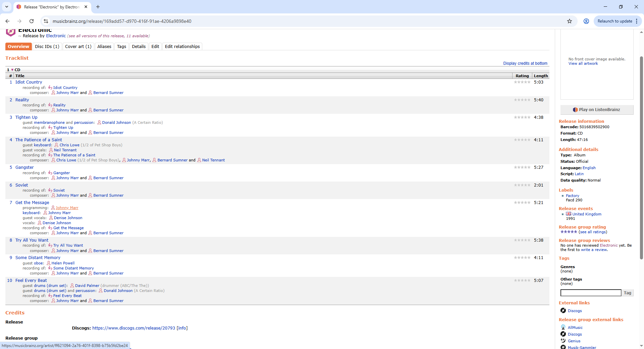Viewport: 644px width, 349px height.
Task: Rate the Reality track stars
Action: tap(522, 100)
